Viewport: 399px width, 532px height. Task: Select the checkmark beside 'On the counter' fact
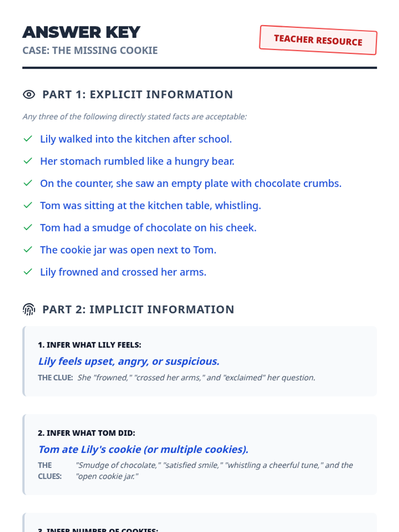(28, 183)
